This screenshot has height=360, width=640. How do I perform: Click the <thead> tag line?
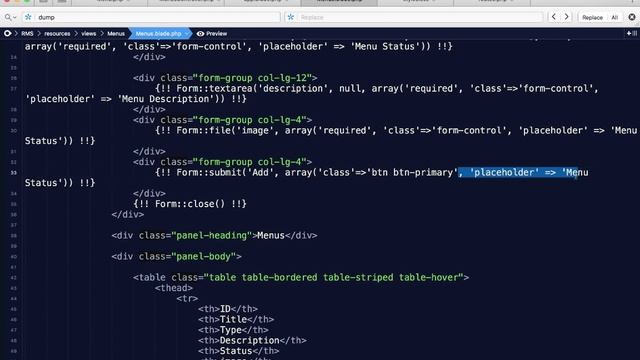[x=173, y=288]
